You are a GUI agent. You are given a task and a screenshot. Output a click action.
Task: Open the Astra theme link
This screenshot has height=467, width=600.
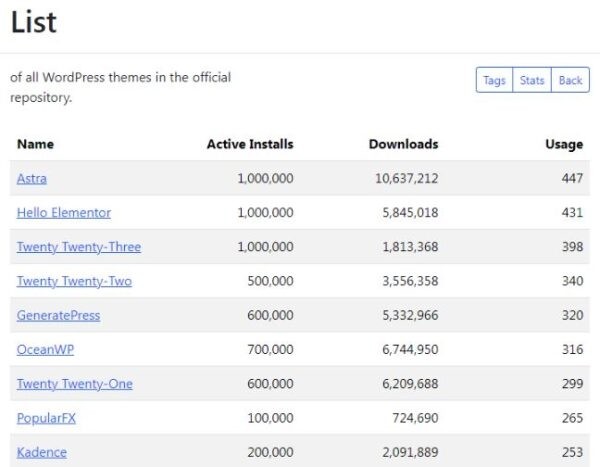[32, 179]
